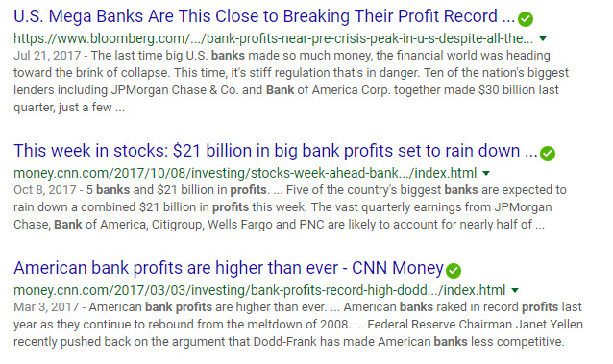Click money.cnn.com 2017/03/03 URL text
This screenshot has width=613, height=364.
(x=259, y=290)
